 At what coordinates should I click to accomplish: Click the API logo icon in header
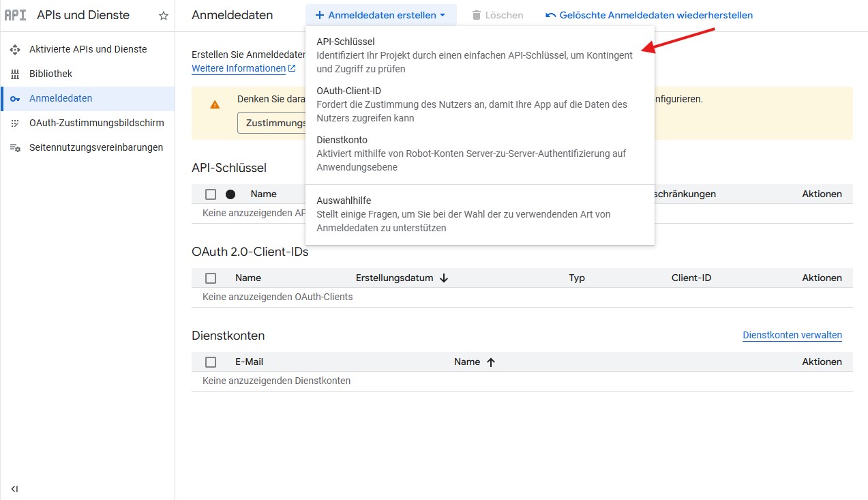15,16
